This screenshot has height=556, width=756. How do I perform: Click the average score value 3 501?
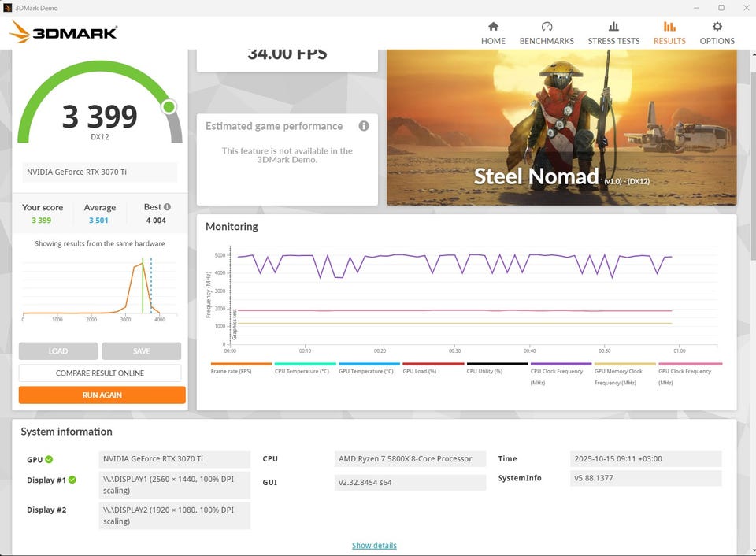(98, 221)
